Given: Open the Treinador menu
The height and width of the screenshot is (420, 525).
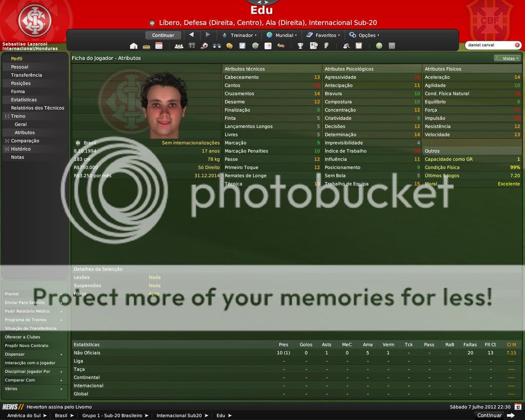Looking at the screenshot, I should (x=239, y=35).
